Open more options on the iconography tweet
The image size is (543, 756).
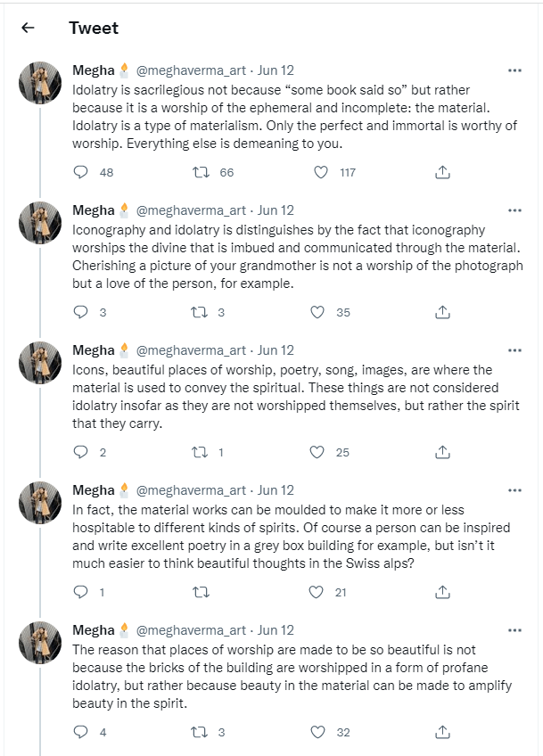[x=514, y=210]
